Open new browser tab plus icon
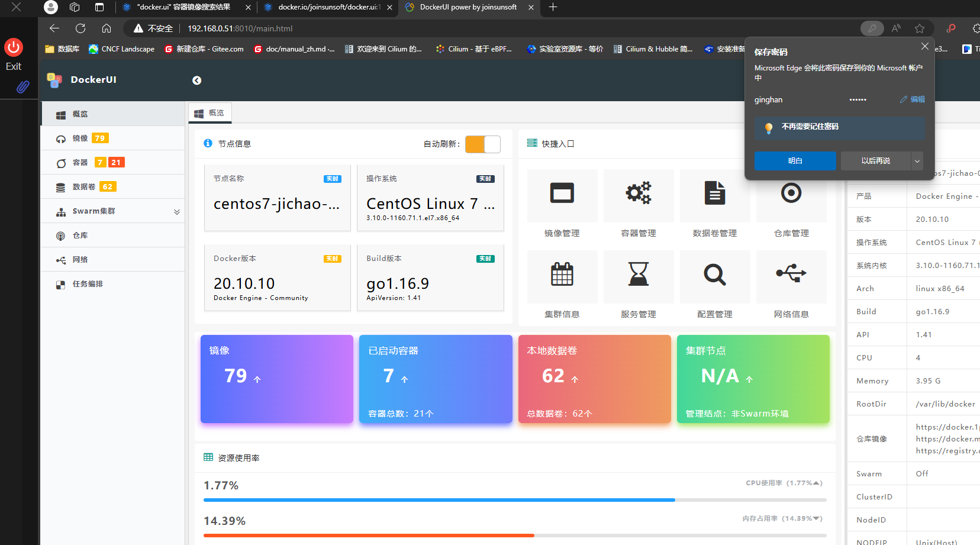The image size is (980, 545). pyautogui.click(x=553, y=7)
